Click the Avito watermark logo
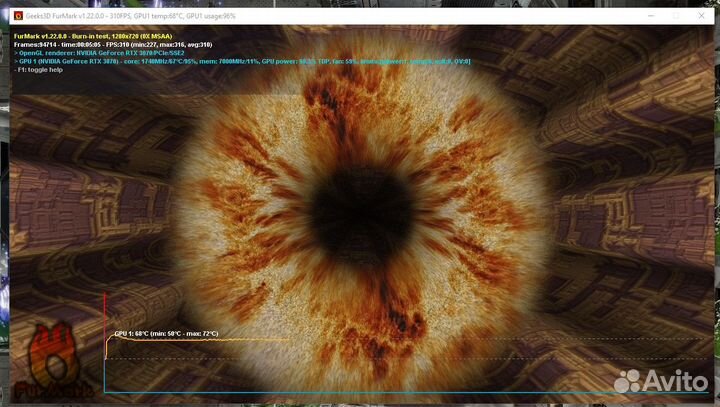 click(627, 381)
